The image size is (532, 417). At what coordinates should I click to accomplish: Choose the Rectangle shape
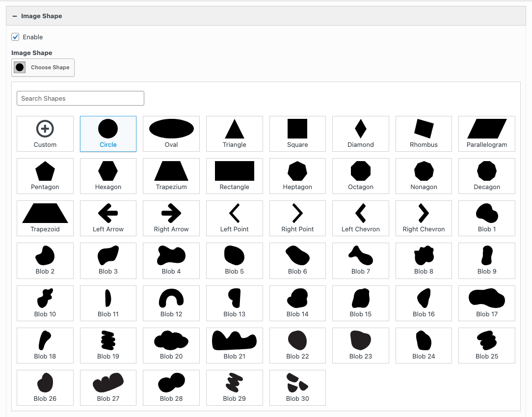[235, 176]
